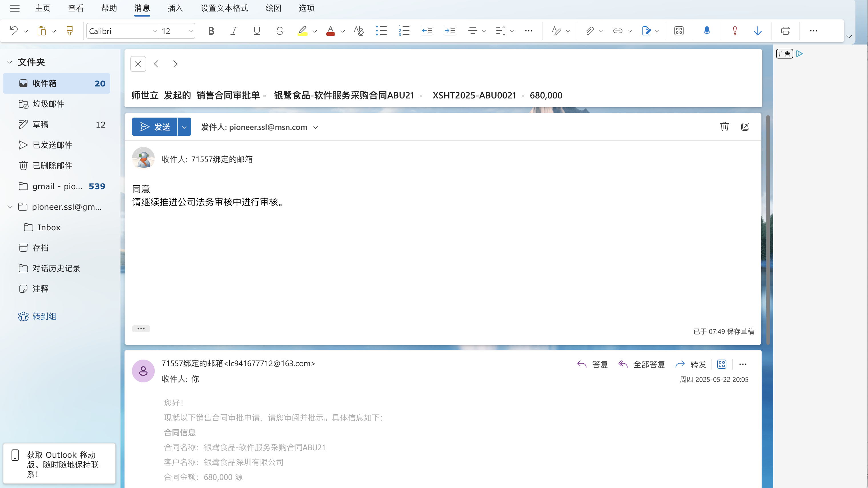Discard draft with trash icon

tap(724, 127)
